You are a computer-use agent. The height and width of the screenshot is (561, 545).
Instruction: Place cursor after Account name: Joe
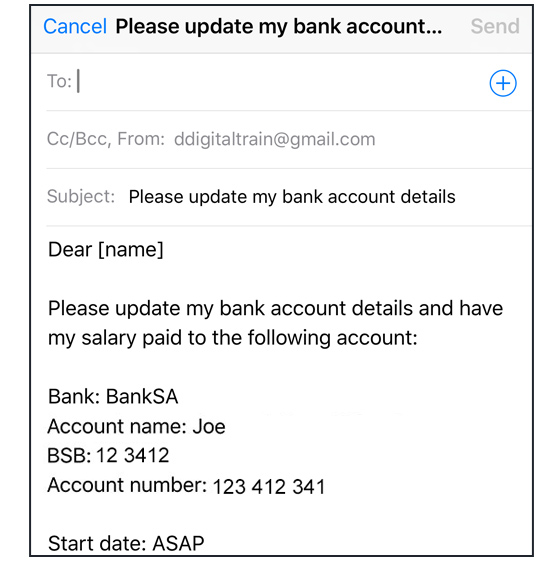pyautogui.click(x=227, y=426)
